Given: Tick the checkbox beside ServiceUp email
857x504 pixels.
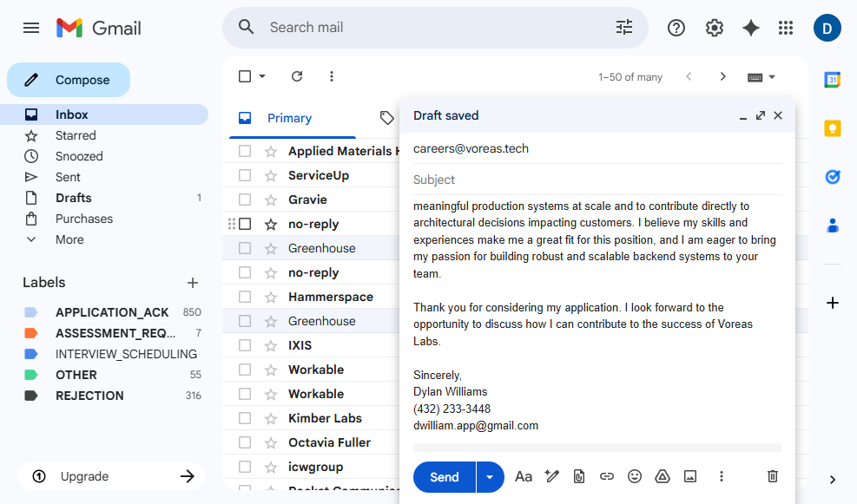Looking at the screenshot, I should point(245,175).
